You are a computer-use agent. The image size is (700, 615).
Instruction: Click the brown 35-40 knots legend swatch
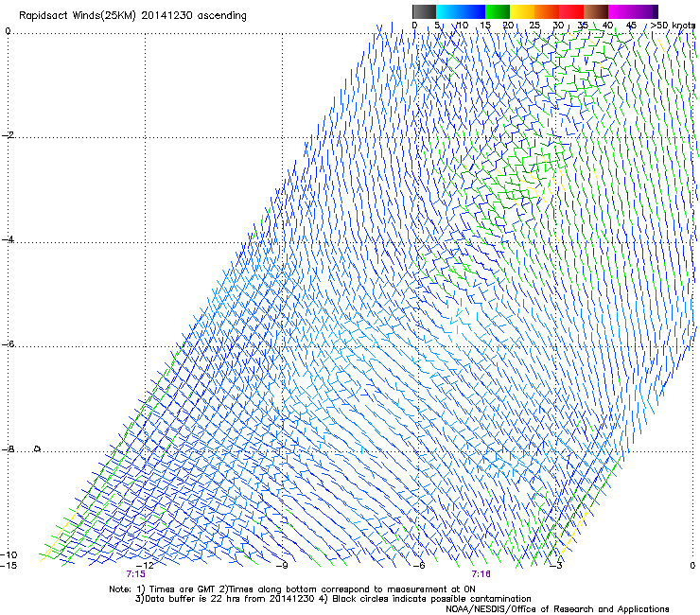click(596, 11)
